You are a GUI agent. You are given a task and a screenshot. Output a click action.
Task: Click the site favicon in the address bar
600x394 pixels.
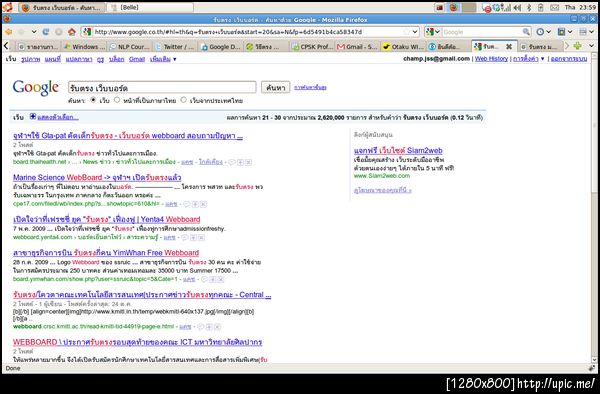pos(87,32)
